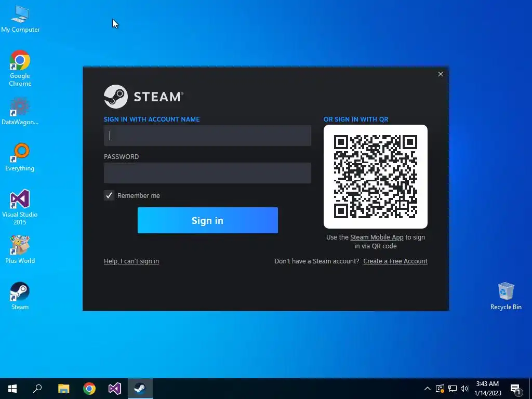
Task: Toggle the Remember me checkbox
Action: [x=109, y=195]
